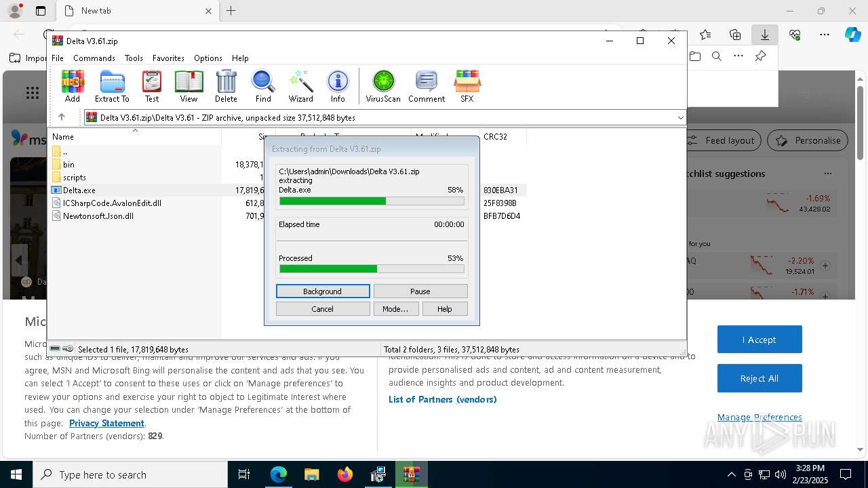Open the Feed layout option
The height and width of the screenshot is (488, 868).
coord(720,140)
